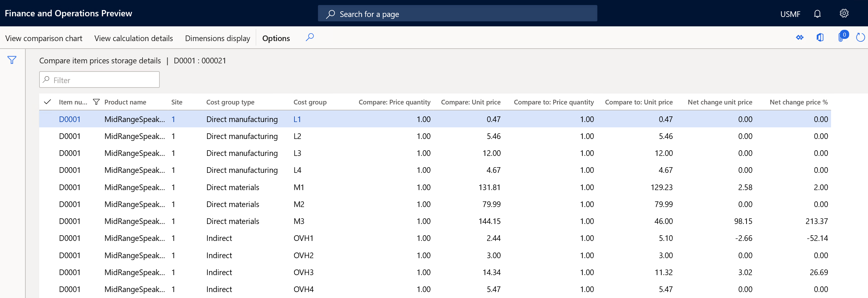The width and height of the screenshot is (868, 298).
Task: Select the M3 cost group cell
Action: (x=299, y=221)
